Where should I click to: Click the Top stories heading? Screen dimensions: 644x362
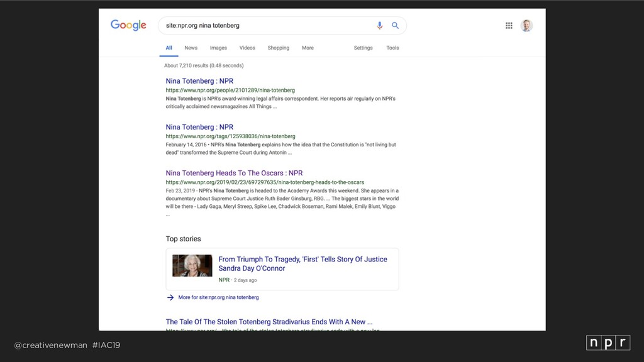coord(183,239)
